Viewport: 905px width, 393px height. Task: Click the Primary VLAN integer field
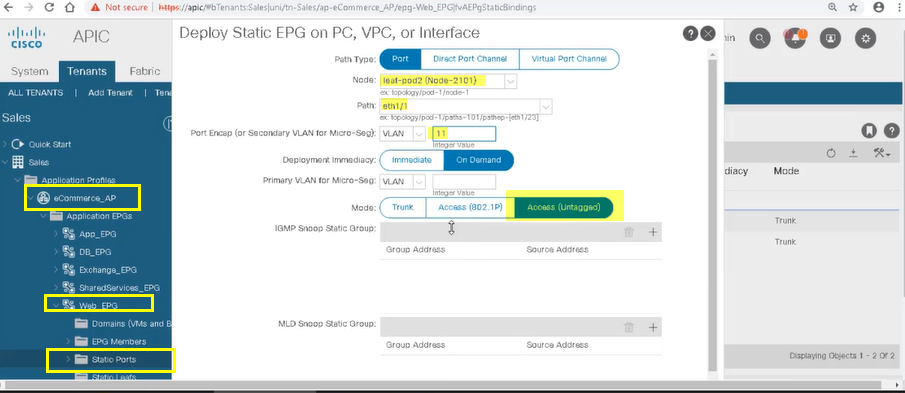coord(464,181)
